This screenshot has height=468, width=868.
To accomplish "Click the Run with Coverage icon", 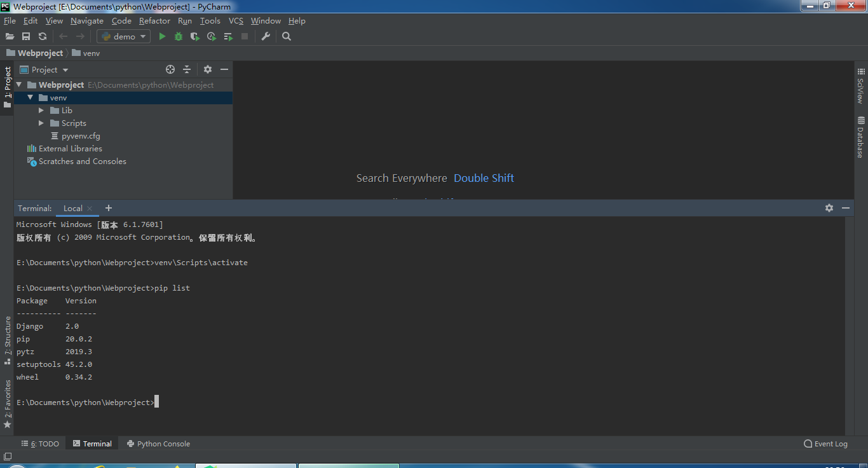I will (195, 37).
